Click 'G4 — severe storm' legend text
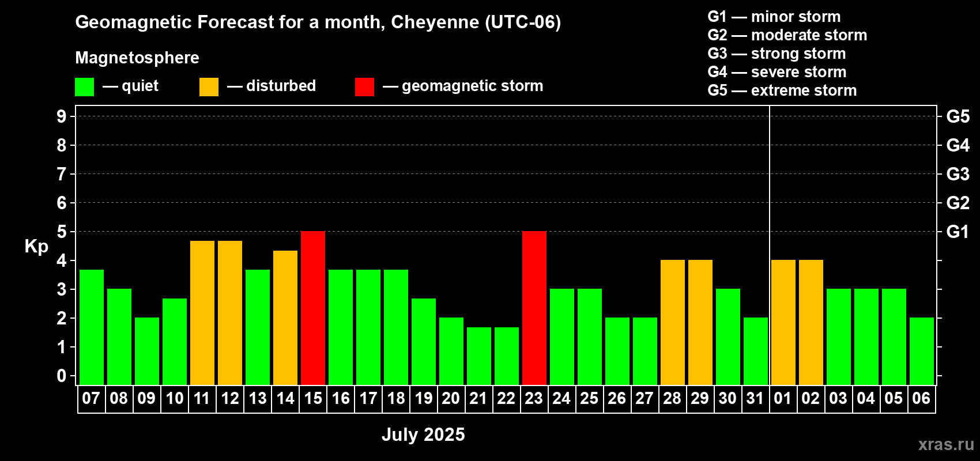The image size is (980, 461). point(777,72)
